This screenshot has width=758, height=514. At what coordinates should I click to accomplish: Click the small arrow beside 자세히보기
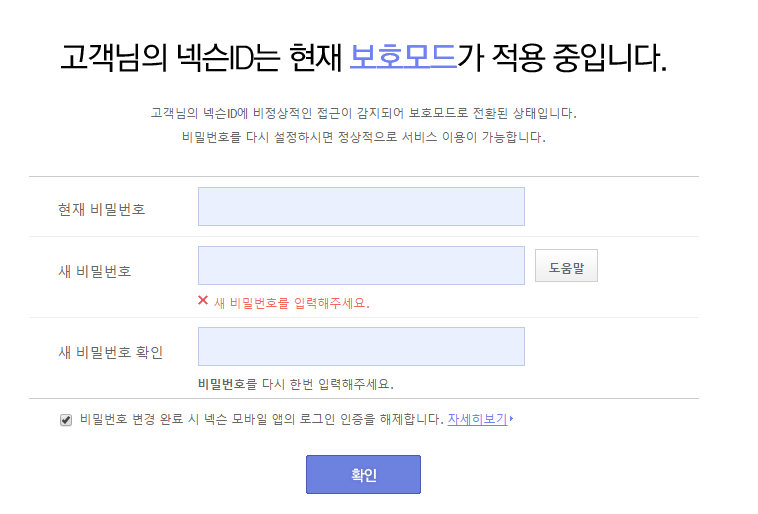click(512, 419)
